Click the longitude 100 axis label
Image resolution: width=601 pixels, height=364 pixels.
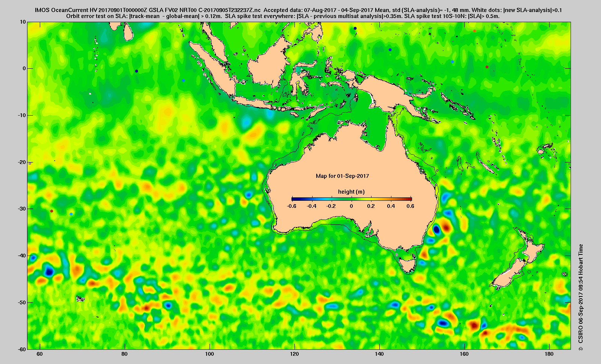(209, 354)
